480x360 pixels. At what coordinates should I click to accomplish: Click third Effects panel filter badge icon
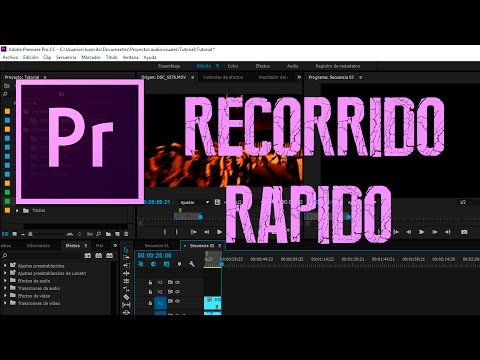[109, 255]
